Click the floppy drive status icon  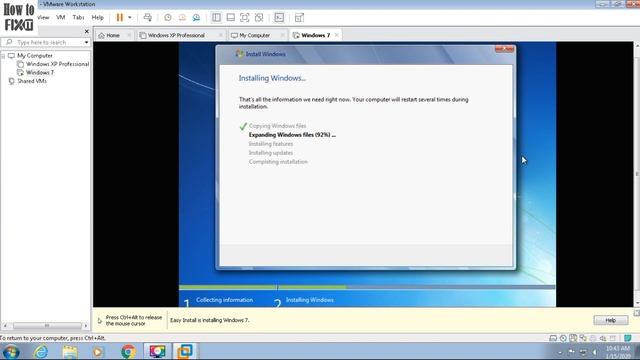(x=573, y=338)
